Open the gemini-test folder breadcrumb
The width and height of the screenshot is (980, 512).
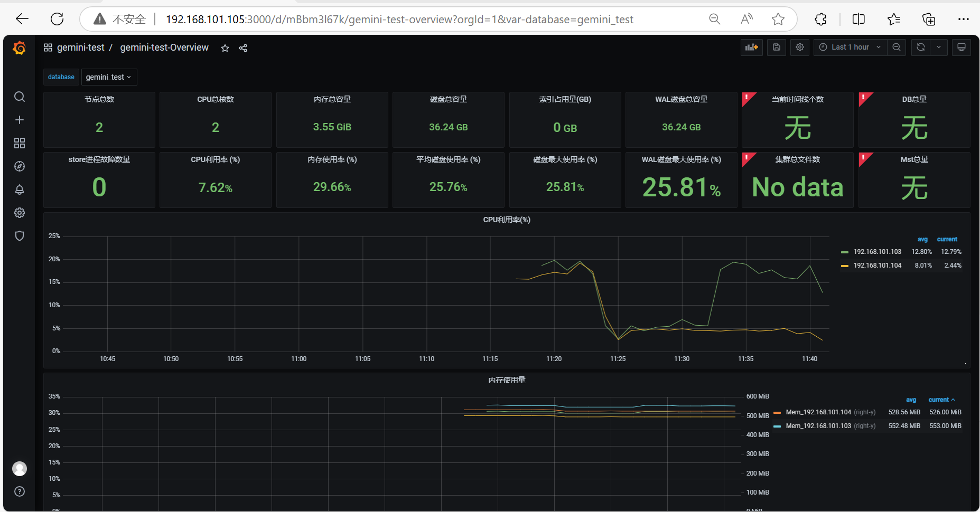tap(80, 48)
